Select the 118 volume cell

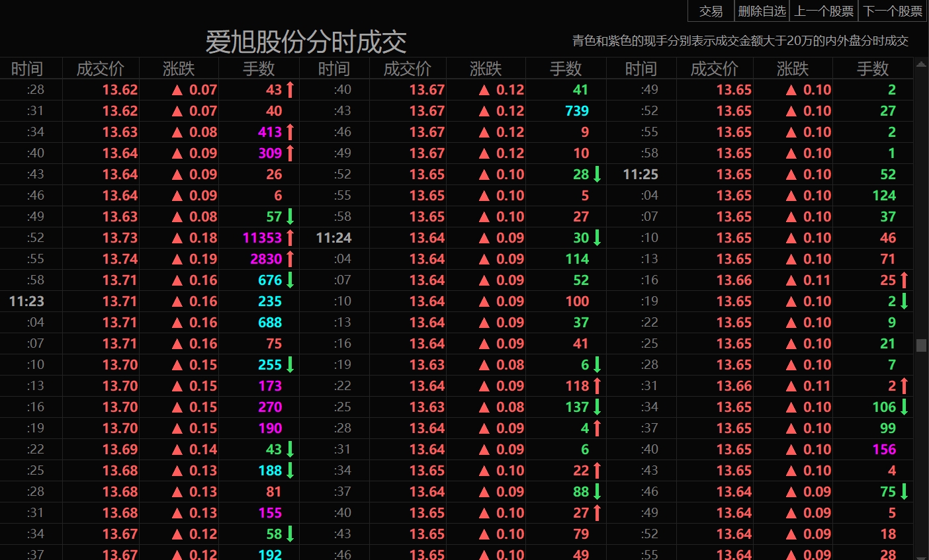[x=577, y=386]
